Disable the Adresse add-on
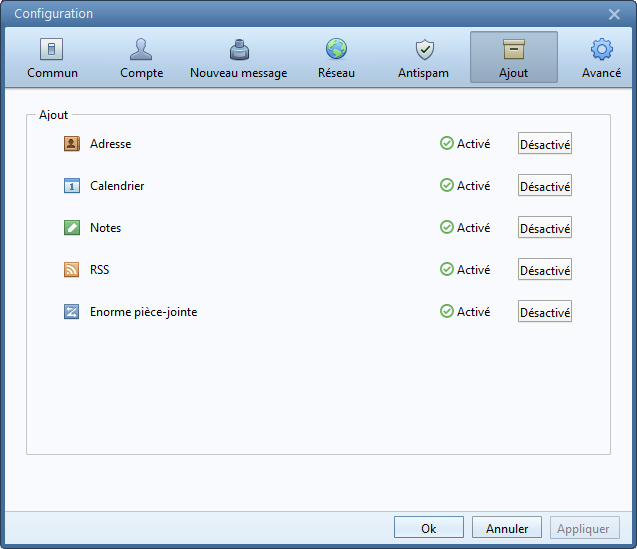The image size is (637, 549). [545, 144]
